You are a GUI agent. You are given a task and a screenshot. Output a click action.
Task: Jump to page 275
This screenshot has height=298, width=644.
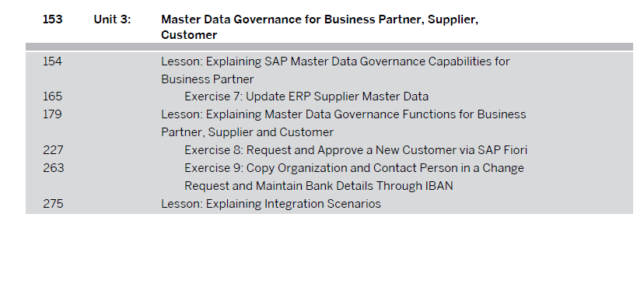coord(53,203)
